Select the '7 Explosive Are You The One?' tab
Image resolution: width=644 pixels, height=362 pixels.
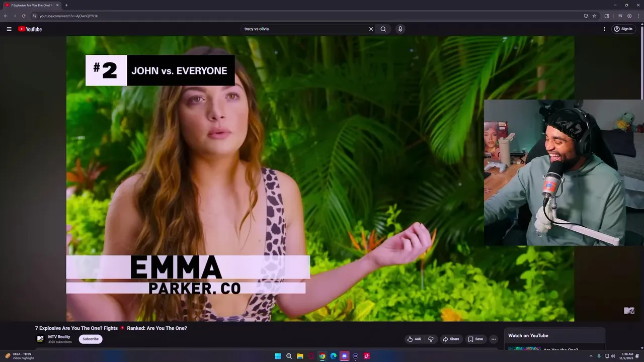(31, 5)
